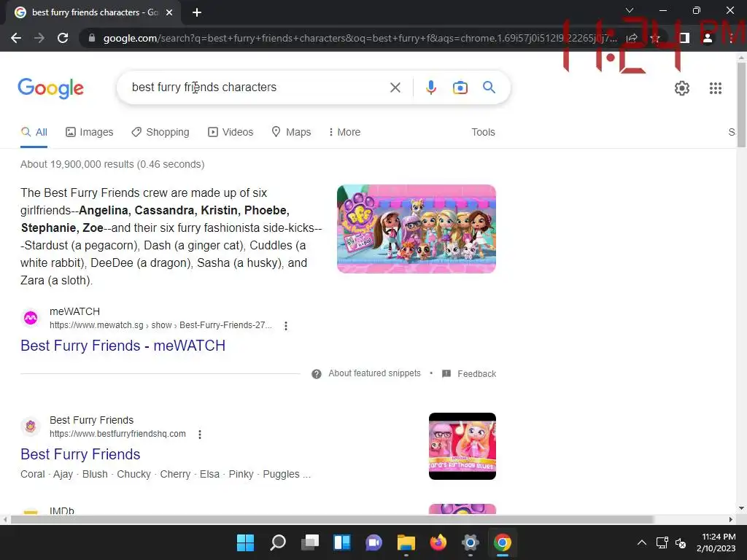Open Windows Start menu
Viewport: 747px width, 560px height.
tap(245, 542)
